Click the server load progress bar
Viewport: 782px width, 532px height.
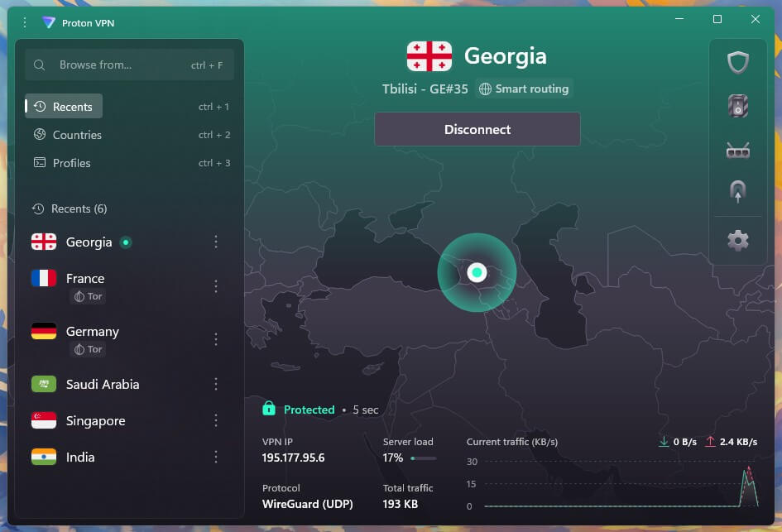(x=424, y=458)
